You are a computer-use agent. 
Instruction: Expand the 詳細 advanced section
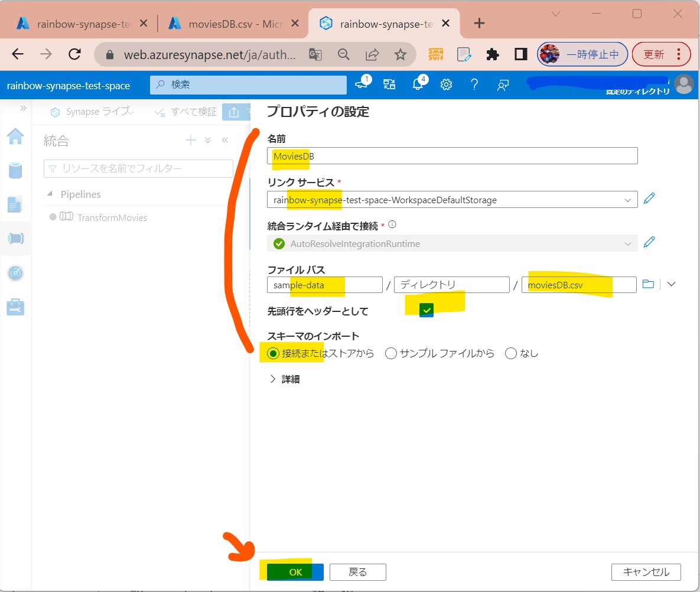(285, 379)
